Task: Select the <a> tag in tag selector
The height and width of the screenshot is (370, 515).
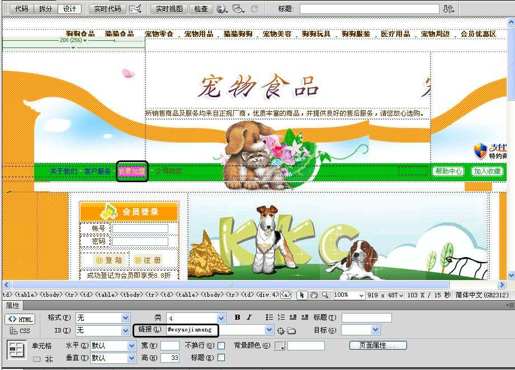Action: click(x=285, y=295)
